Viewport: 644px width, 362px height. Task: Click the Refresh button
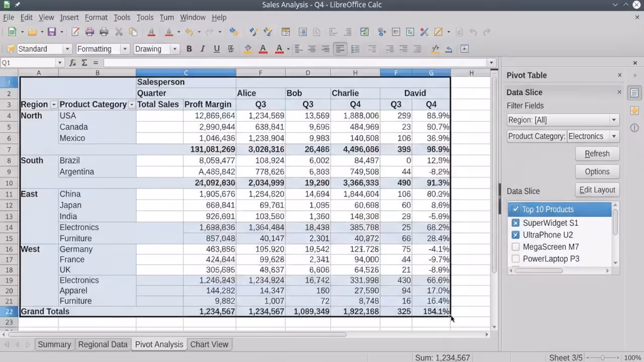[597, 154]
